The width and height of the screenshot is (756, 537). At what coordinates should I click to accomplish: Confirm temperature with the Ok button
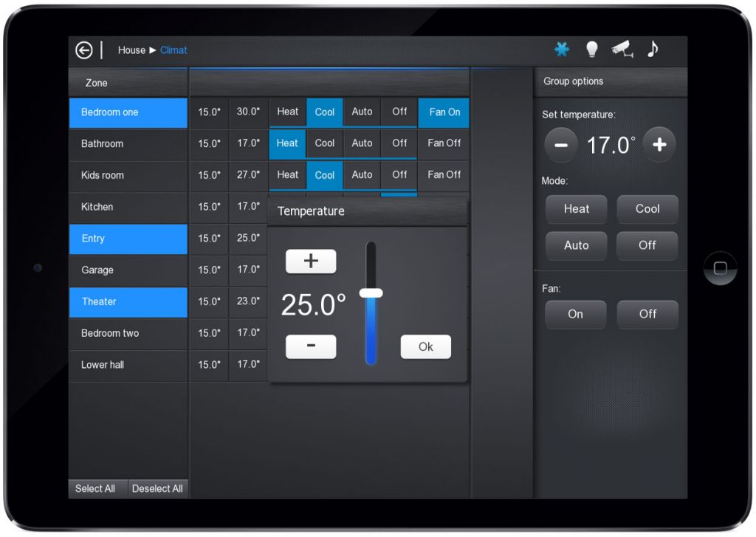(x=426, y=346)
